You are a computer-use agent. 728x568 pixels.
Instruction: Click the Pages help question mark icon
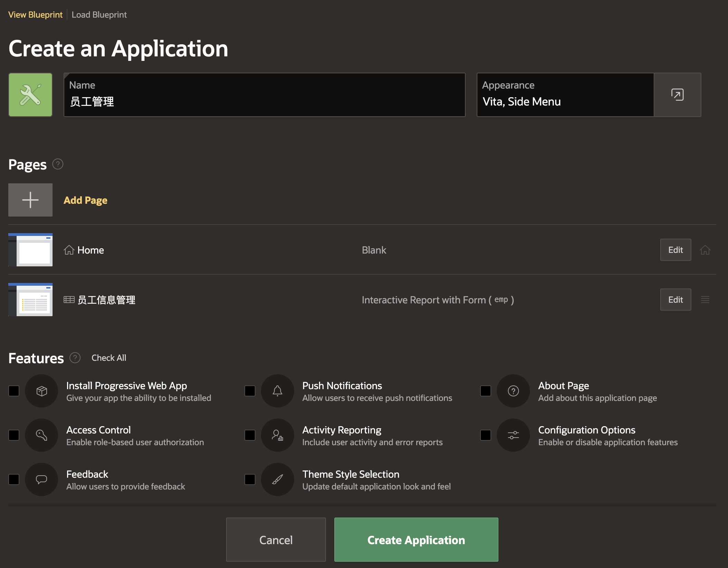(58, 164)
